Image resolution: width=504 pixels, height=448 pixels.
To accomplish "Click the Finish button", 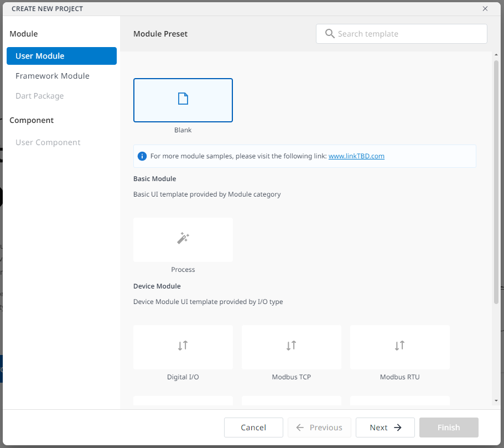I will coord(449,428).
